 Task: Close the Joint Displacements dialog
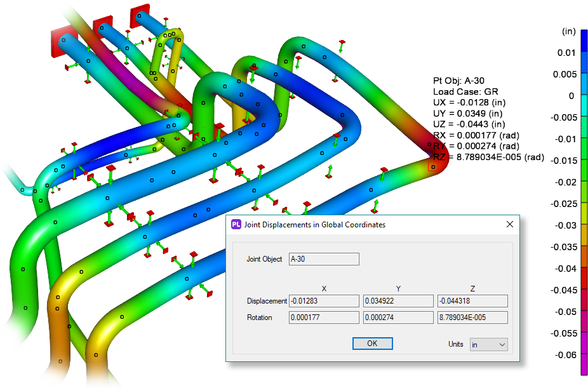click(x=509, y=224)
